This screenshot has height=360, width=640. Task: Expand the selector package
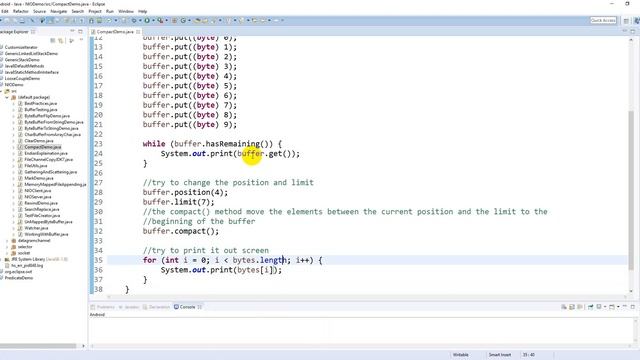7,247
